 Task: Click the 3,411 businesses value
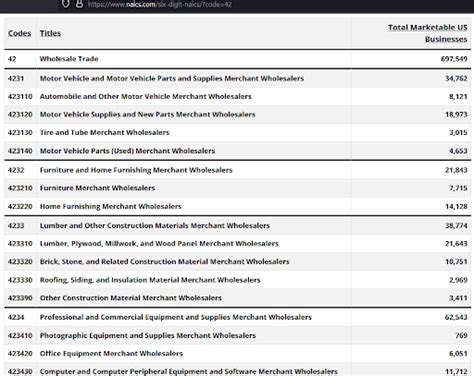click(458, 298)
